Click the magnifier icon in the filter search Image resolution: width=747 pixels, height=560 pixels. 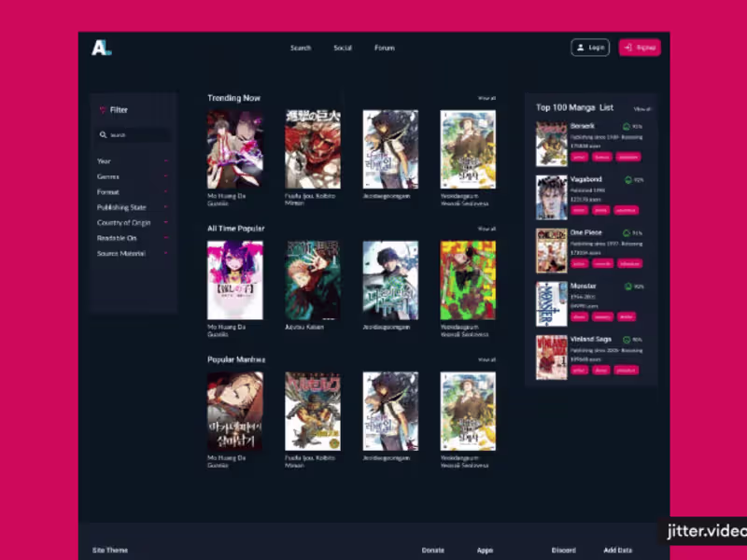tap(103, 134)
